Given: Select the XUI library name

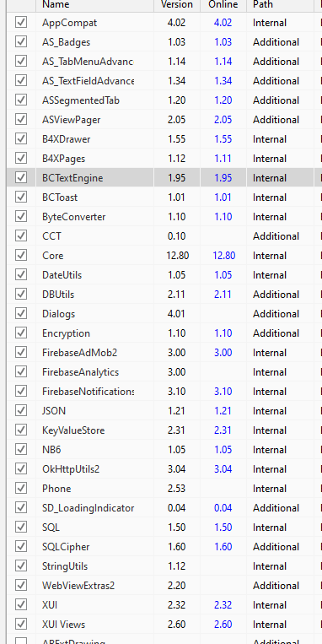Looking at the screenshot, I should click(x=50, y=605).
